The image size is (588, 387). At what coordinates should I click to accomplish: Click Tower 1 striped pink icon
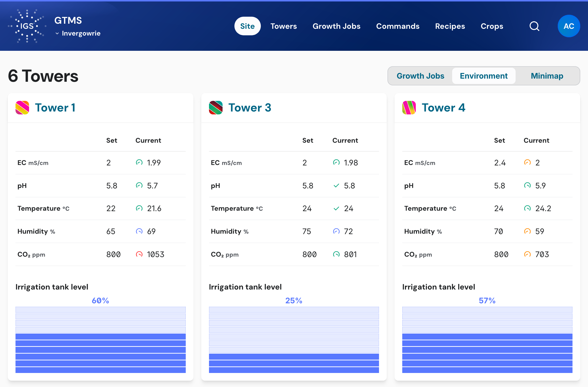tap(22, 108)
